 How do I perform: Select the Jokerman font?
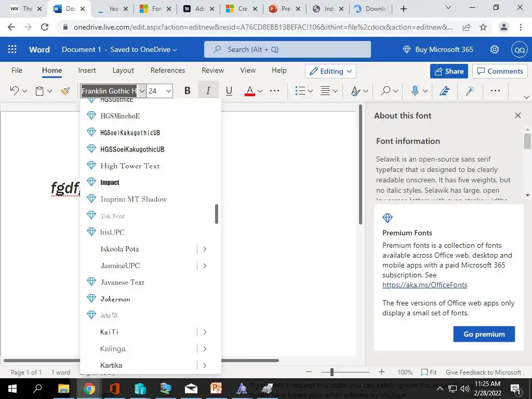point(150,299)
